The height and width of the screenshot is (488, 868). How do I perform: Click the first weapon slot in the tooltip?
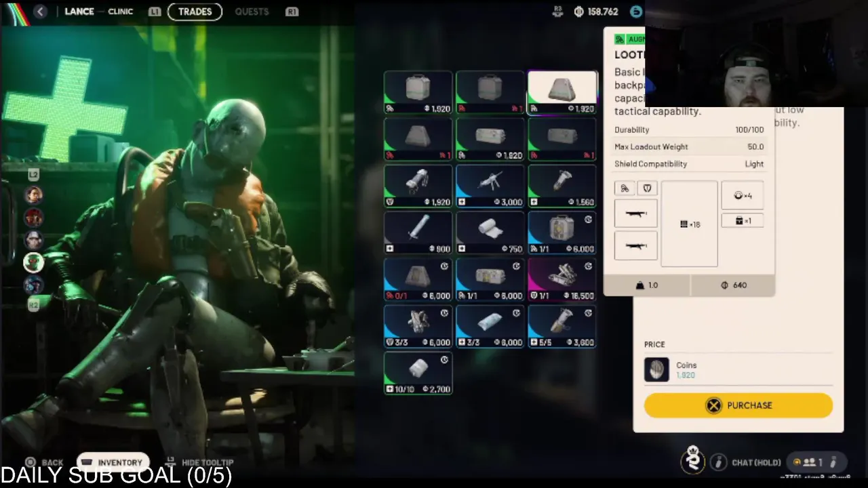point(635,213)
